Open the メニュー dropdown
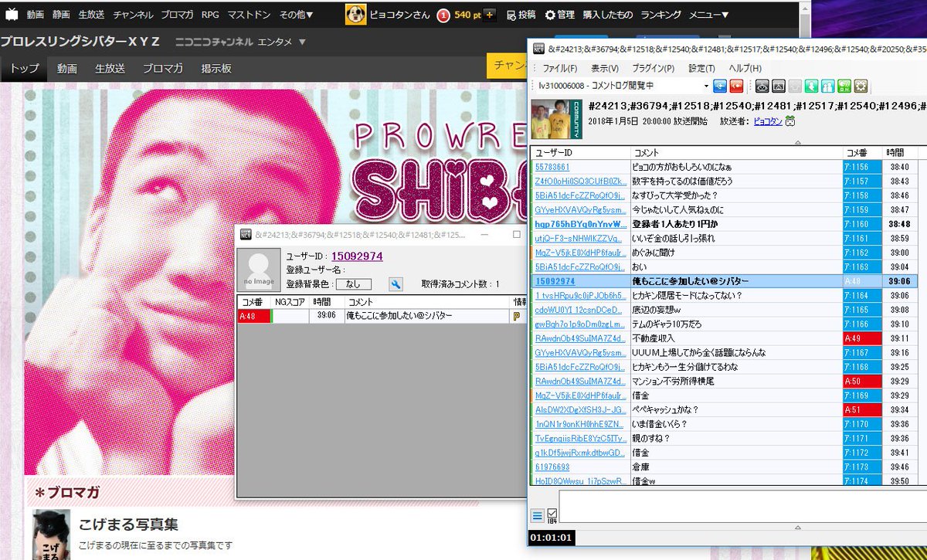 click(x=708, y=15)
